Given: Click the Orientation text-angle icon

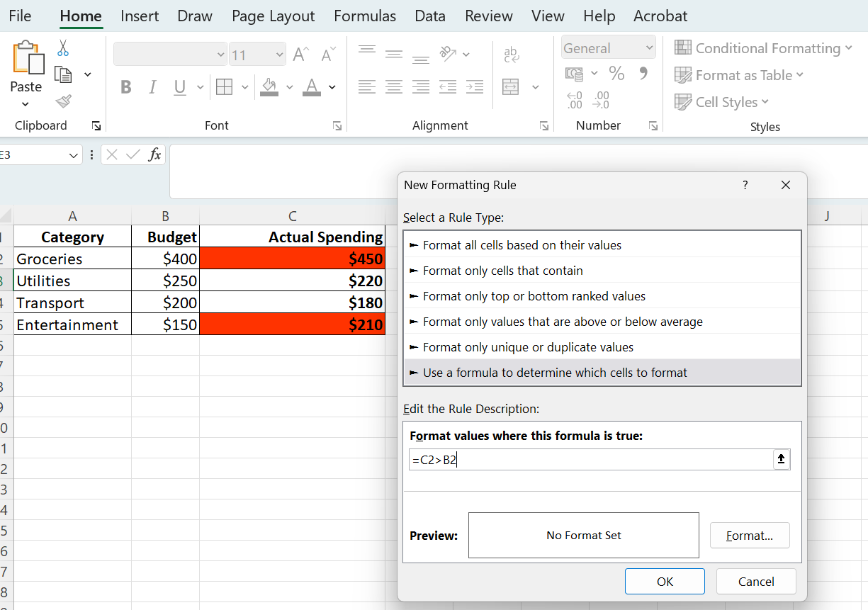Looking at the screenshot, I should pyautogui.click(x=449, y=53).
